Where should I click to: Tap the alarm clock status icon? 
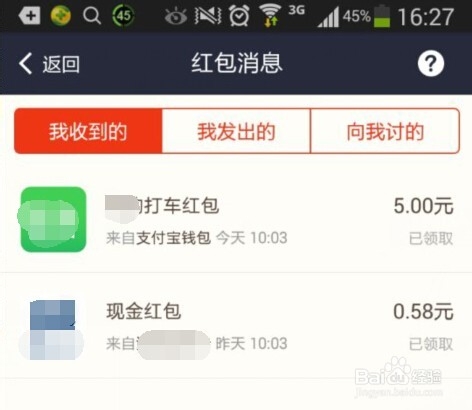(x=239, y=16)
